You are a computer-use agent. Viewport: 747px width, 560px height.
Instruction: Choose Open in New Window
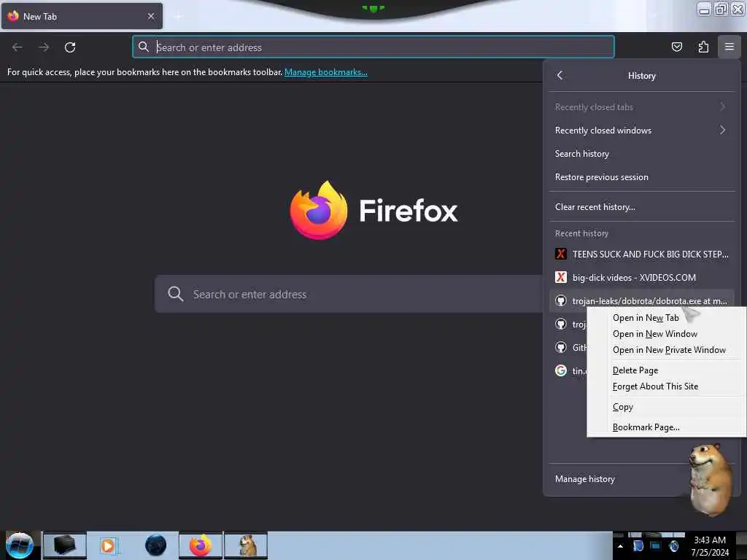click(x=654, y=334)
